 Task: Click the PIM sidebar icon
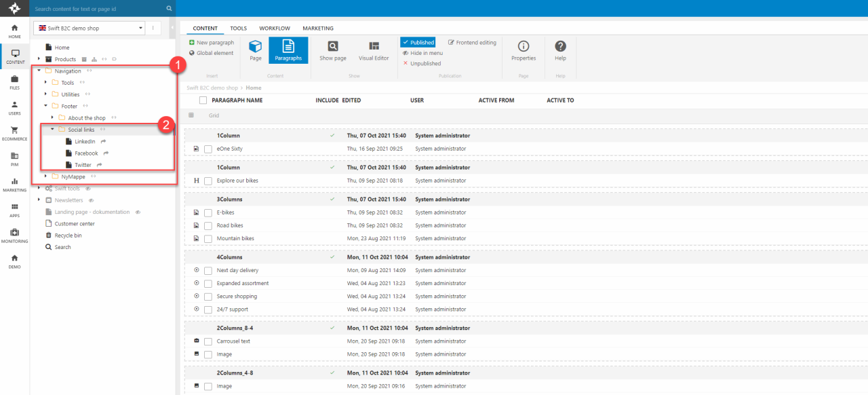click(14, 159)
